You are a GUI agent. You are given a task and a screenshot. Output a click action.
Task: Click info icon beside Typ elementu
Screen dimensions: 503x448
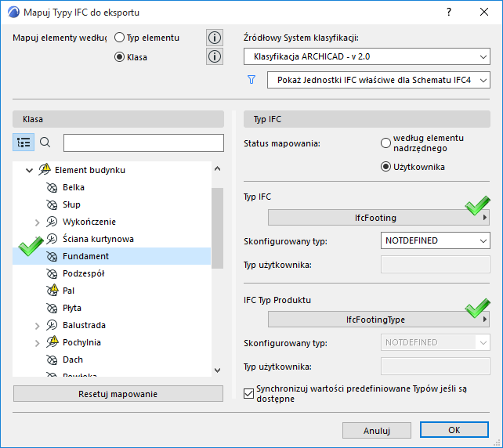[215, 38]
